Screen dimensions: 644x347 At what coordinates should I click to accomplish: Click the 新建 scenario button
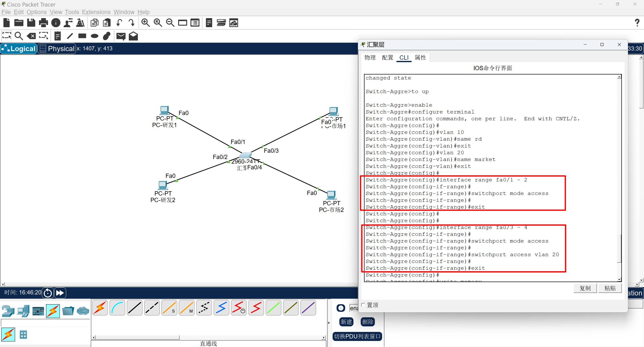pos(346,322)
